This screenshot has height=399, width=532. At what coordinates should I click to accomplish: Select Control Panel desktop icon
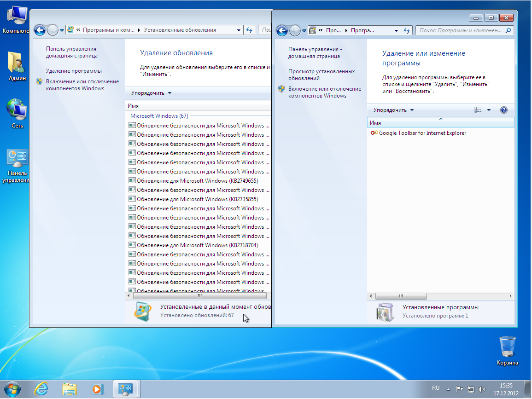click(x=17, y=166)
